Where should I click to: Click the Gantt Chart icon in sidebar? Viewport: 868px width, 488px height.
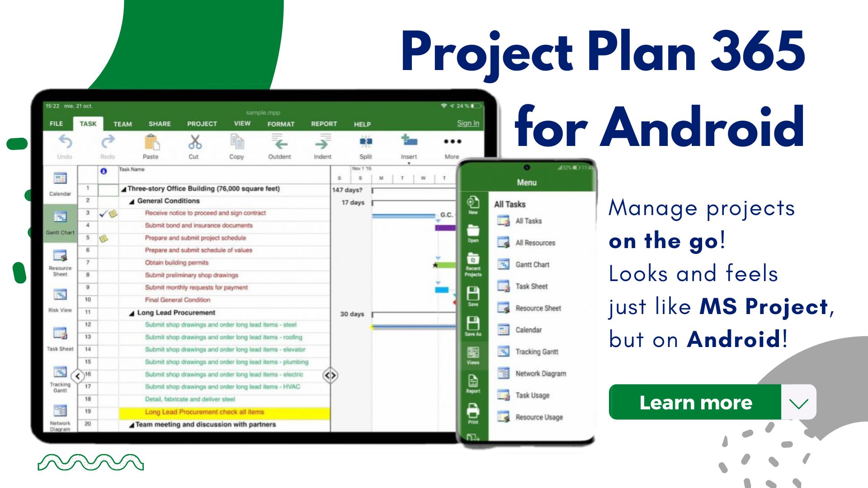coord(60,221)
